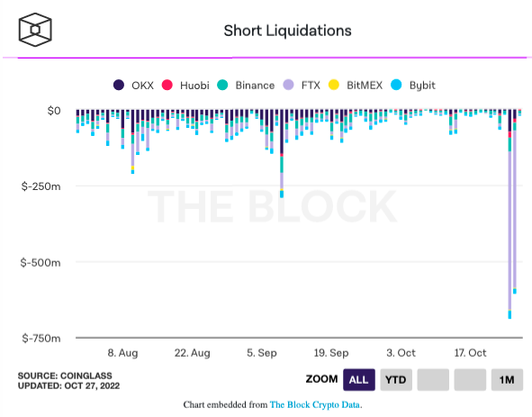The image size is (532, 417).
Task: Toggle the BitMEX yellow legend marker
Action: (334, 85)
